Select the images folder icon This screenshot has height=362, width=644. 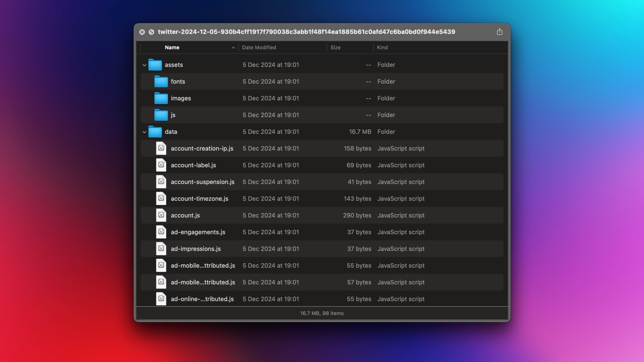161,98
